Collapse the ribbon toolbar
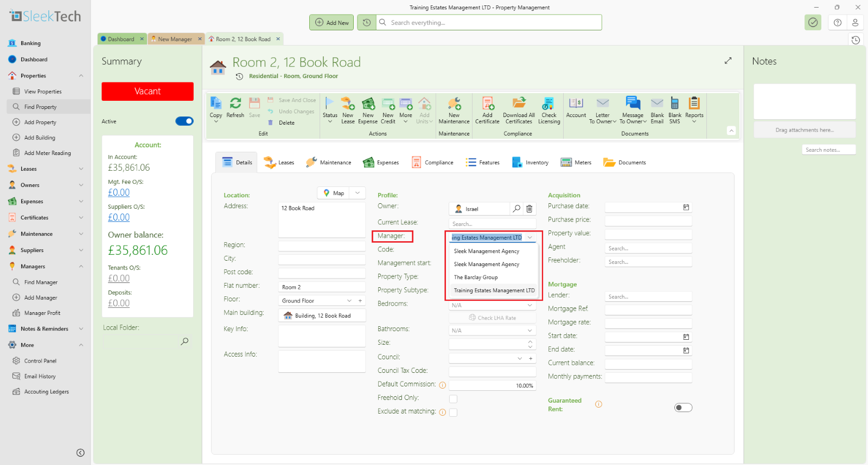The width and height of the screenshot is (868, 465). pos(731,131)
